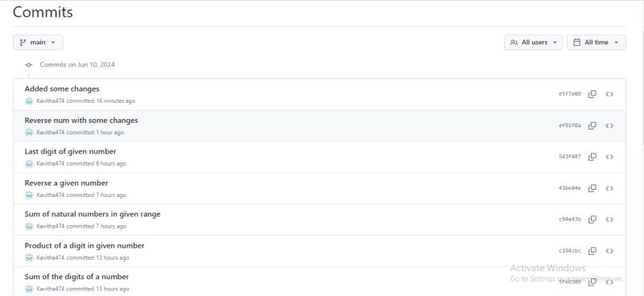Viewport: 644px width, 296px height.
Task: Click Kavitha474 avatar beside 'Added some changes'
Action: tap(29, 101)
